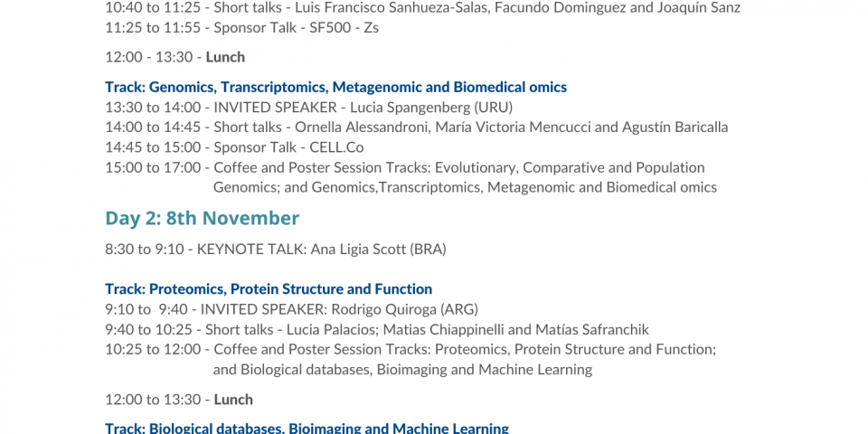Select the Ornella Alessandroni short talks line
868x434 pixels.
click(x=416, y=127)
